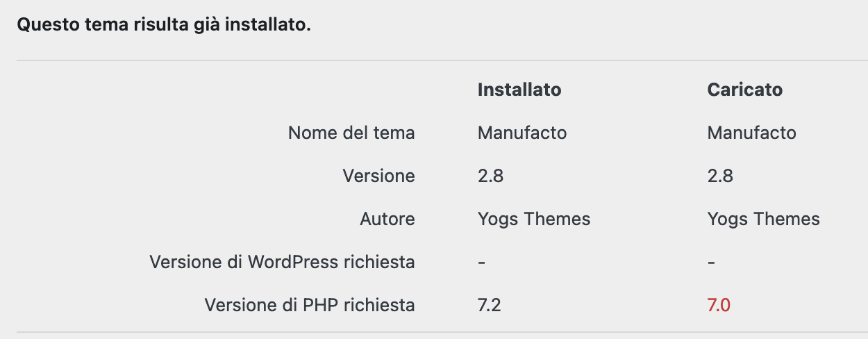Viewport: 868px width, 339px height.
Task: Click the "Versione di PHP richiesta" label
Action: [x=310, y=305]
